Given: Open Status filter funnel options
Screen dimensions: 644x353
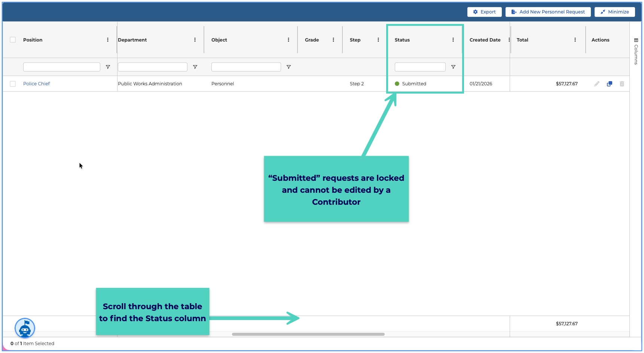Looking at the screenshot, I should [453, 67].
